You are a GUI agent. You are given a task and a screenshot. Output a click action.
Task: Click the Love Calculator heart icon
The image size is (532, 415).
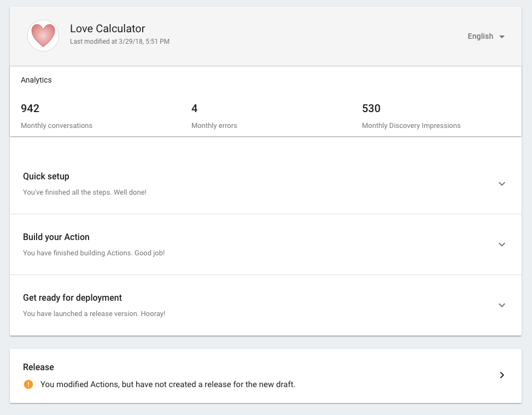[43, 36]
